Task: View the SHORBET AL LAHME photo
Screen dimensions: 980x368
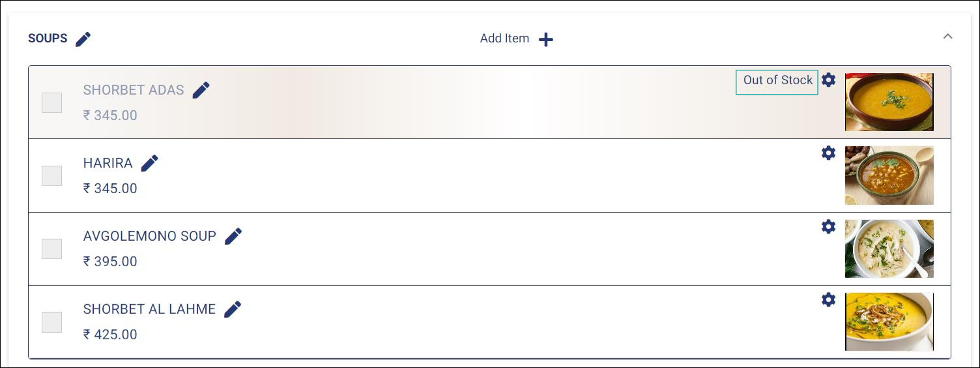Action: tap(889, 322)
